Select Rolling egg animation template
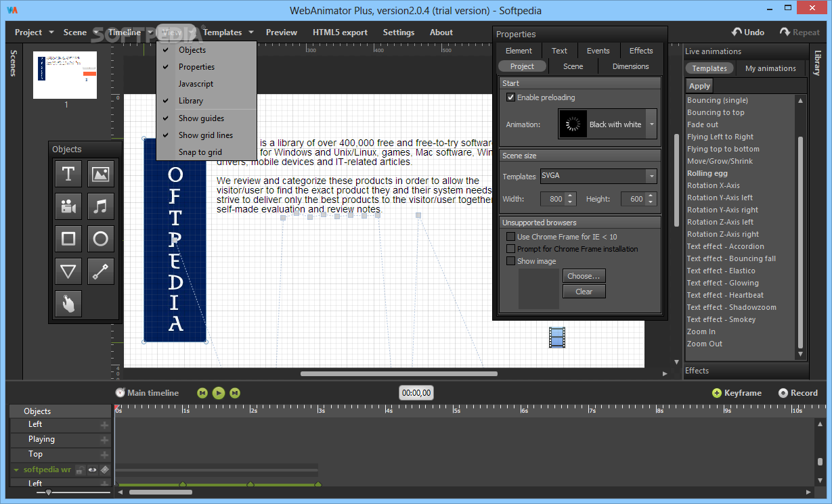The image size is (832, 504). pos(707,173)
